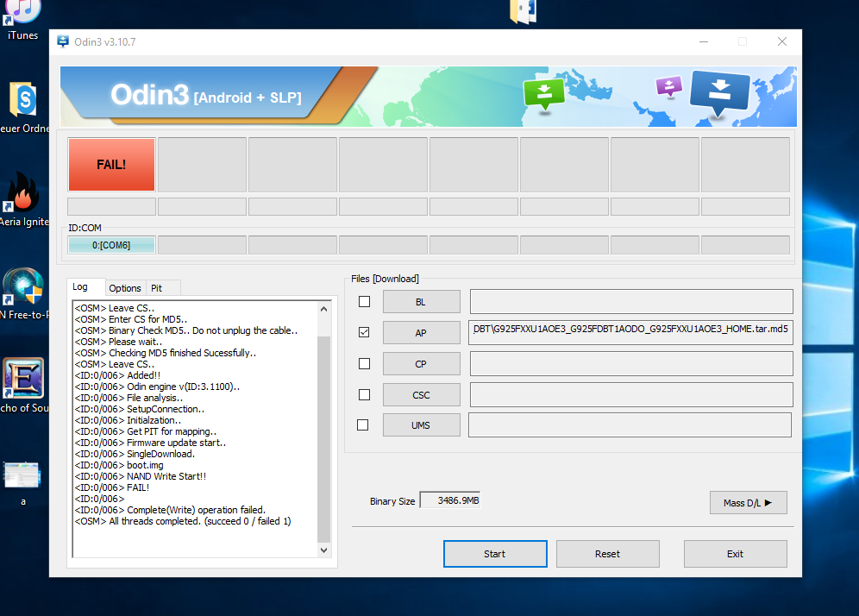
Task: Click the log vertical scrollbar thumb
Action: point(323,439)
